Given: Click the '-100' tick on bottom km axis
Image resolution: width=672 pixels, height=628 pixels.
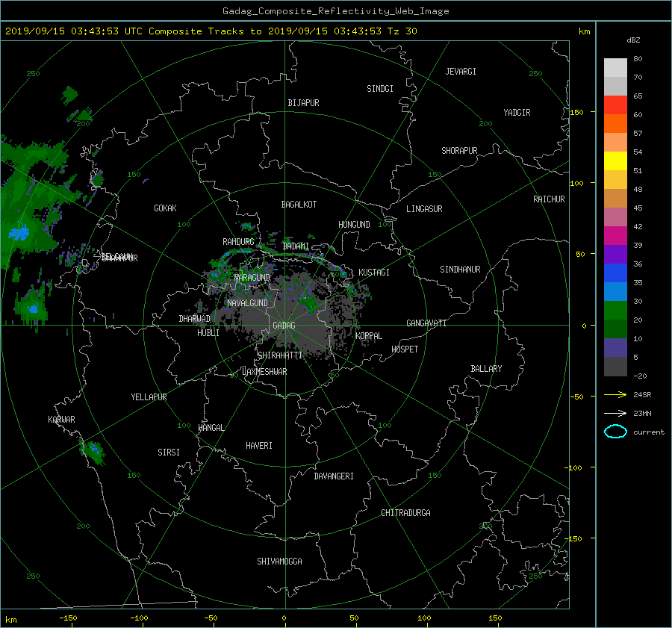Looking at the screenshot, I should pyautogui.click(x=139, y=618).
